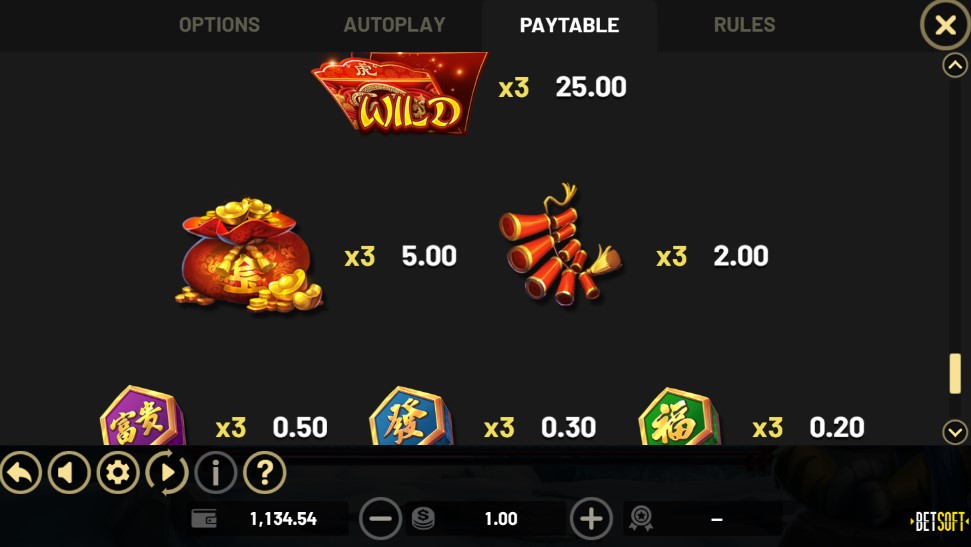This screenshot has height=547, width=971.
Task: Click the award ribbon win icon
Action: tap(641, 519)
